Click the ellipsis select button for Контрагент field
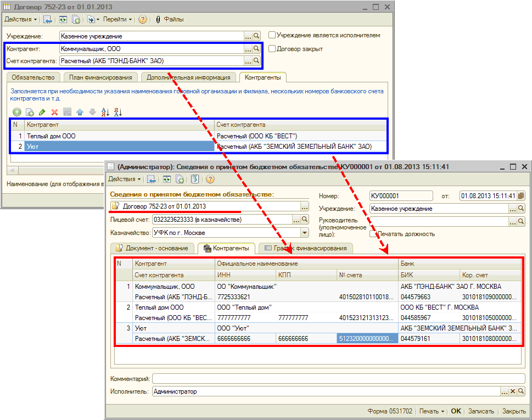Screen dimensions: 532x420 248,48
